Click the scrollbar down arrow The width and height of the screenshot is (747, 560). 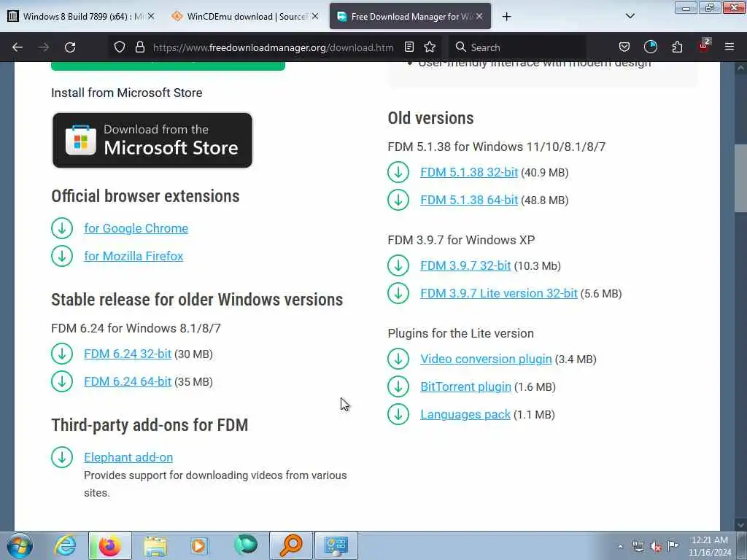(x=740, y=524)
